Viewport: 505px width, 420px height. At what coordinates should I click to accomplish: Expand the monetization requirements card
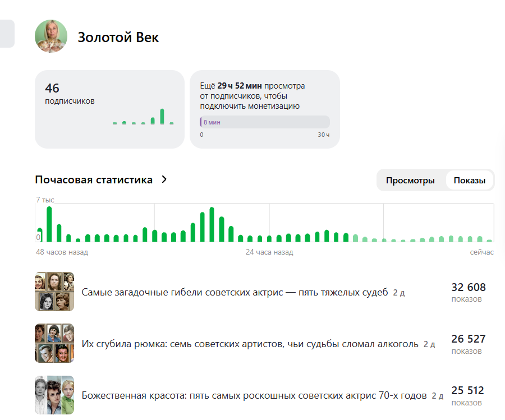pyautogui.click(x=266, y=109)
